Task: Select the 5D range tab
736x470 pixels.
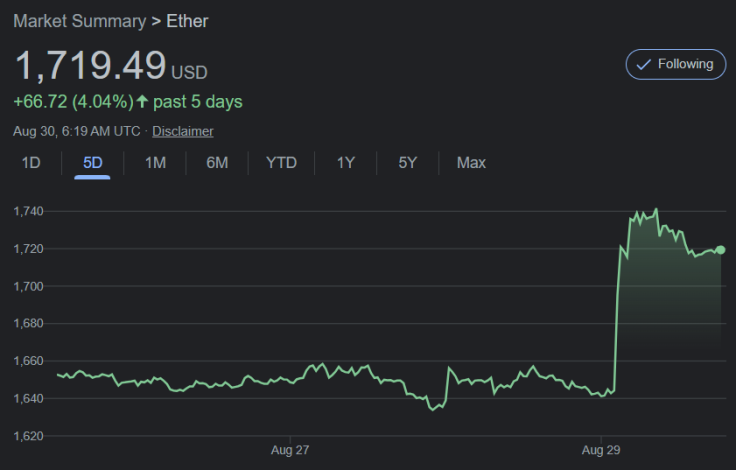Action: 92,162
